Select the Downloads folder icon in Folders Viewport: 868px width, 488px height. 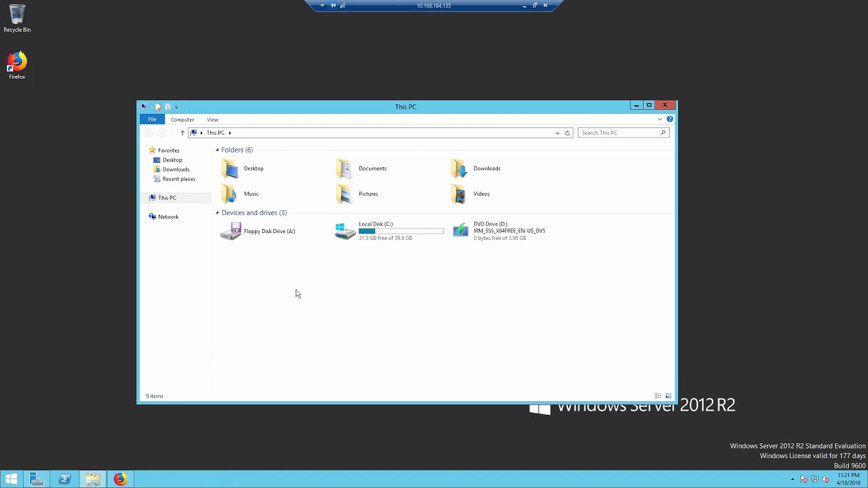(x=460, y=169)
